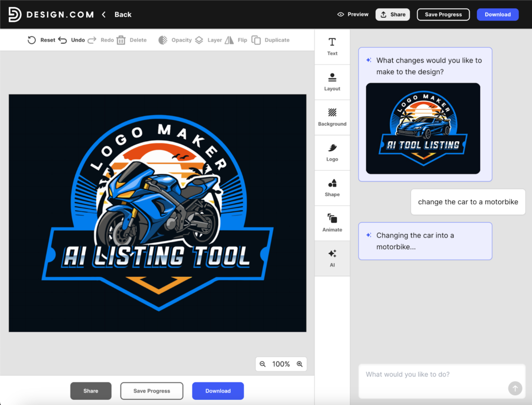Click the AI chat prompt input field
This screenshot has width=532, height=405.
(x=434, y=374)
